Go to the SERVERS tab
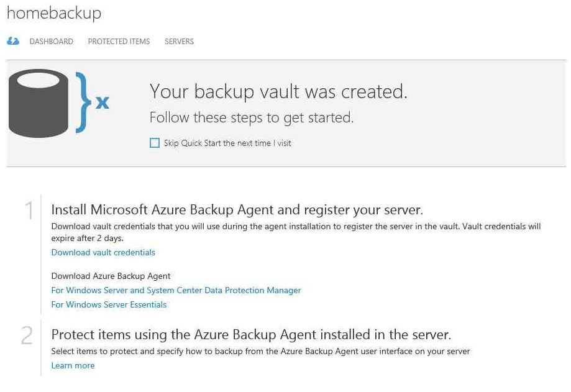 pos(179,42)
